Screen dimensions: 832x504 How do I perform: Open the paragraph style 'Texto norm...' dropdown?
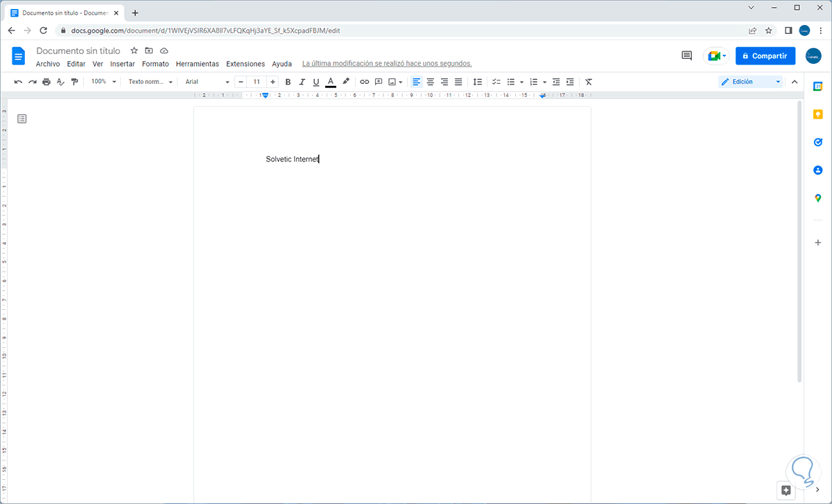150,82
